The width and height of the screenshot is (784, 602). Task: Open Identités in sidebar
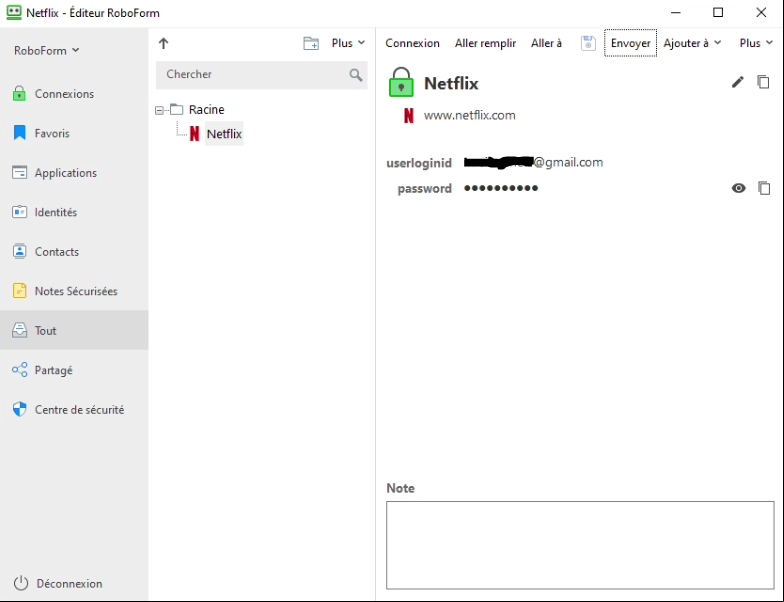click(74, 212)
